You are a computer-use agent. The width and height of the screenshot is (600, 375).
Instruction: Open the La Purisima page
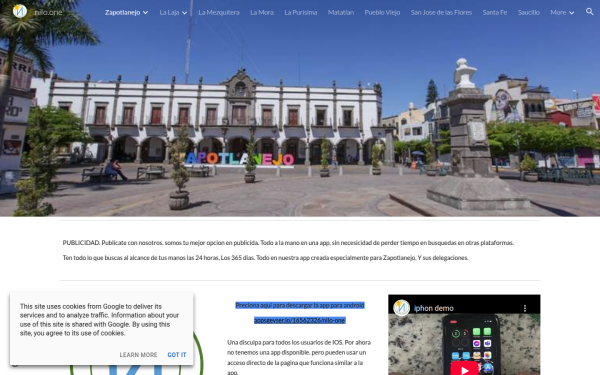[300, 13]
